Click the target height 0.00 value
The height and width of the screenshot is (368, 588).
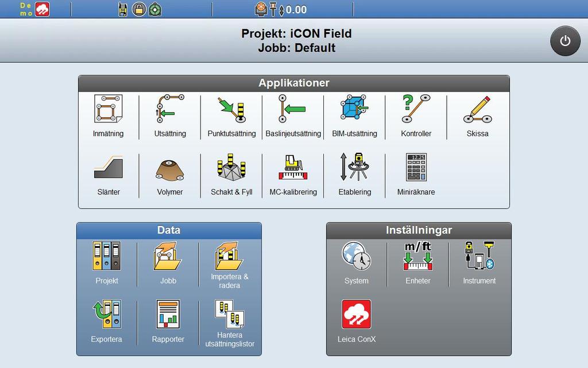[296, 9]
